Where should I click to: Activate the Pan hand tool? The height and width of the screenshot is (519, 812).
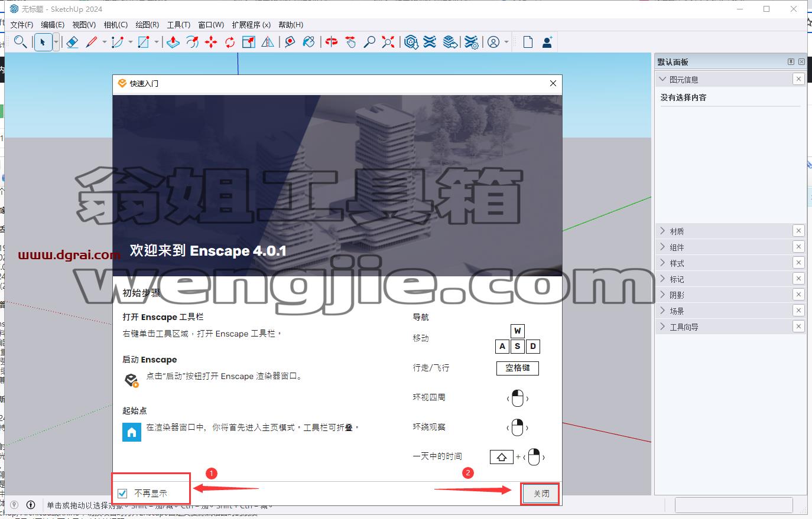[350, 42]
